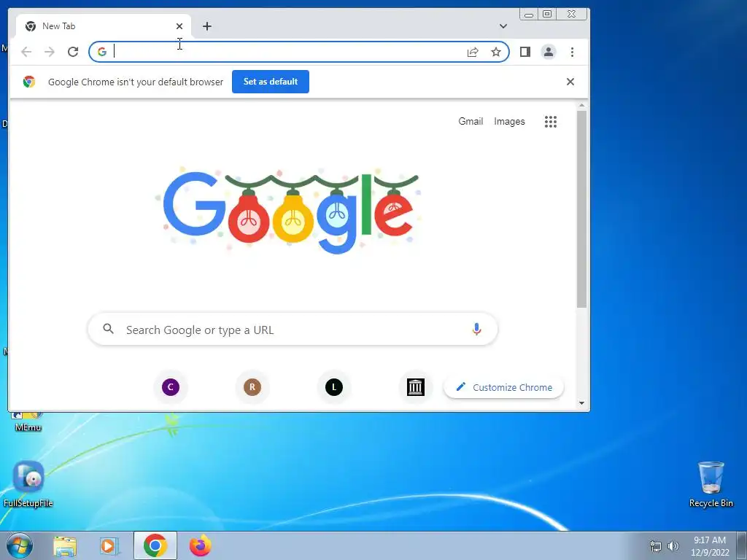This screenshot has height=560, width=747.
Task: Bookmark this tab with the star icon
Action: tap(496, 52)
